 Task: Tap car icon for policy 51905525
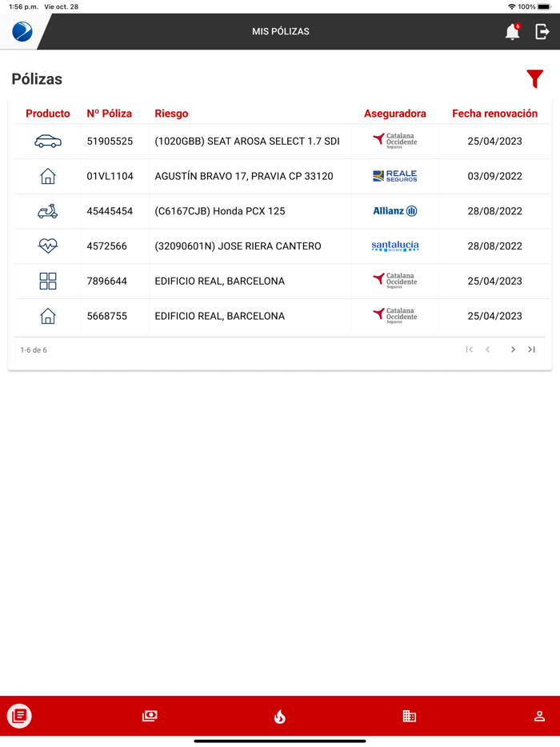coord(48,141)
